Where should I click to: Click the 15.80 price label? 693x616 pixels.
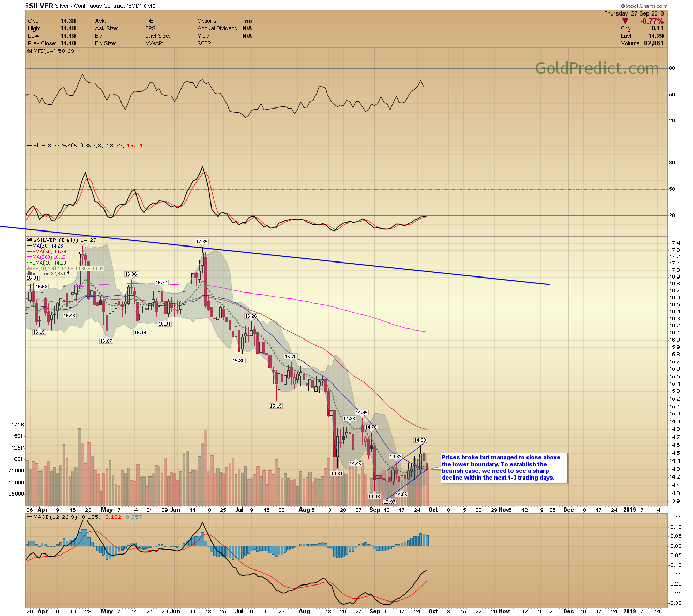pos(238,361)
